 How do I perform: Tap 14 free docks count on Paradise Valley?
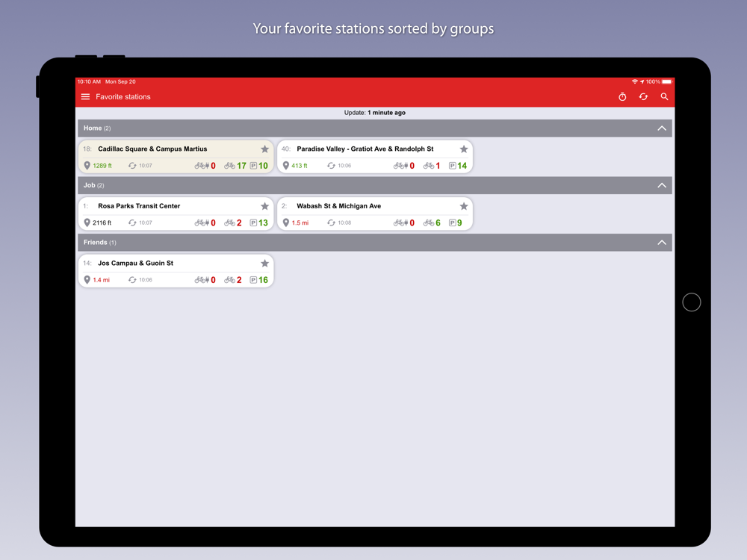click(462, 166)
